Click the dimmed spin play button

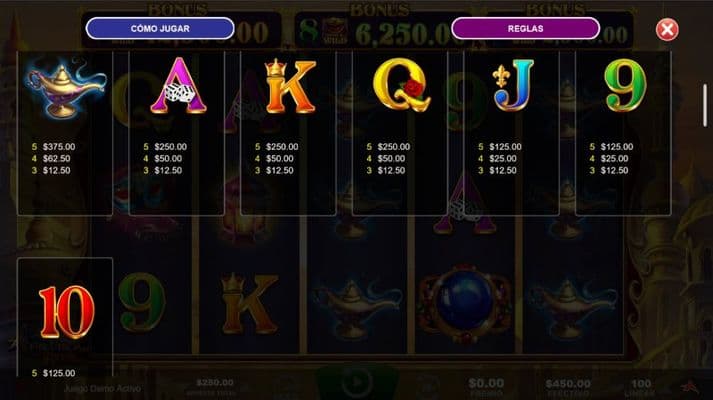click(x=356, y=382)
